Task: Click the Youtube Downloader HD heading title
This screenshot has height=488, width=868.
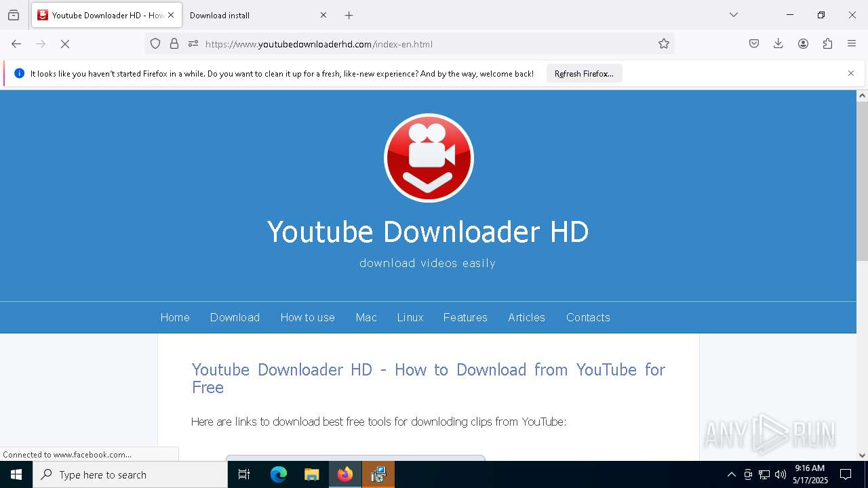Action: pos(428,232)
